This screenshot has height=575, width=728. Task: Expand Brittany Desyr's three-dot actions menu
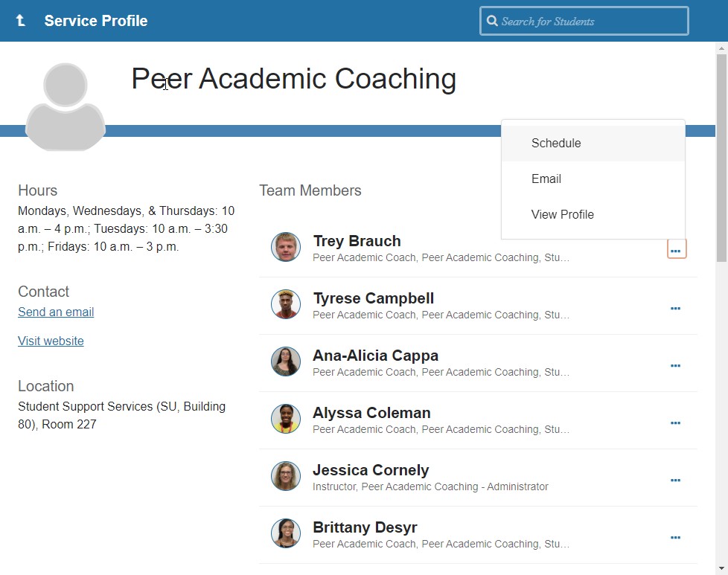point(676,537)
